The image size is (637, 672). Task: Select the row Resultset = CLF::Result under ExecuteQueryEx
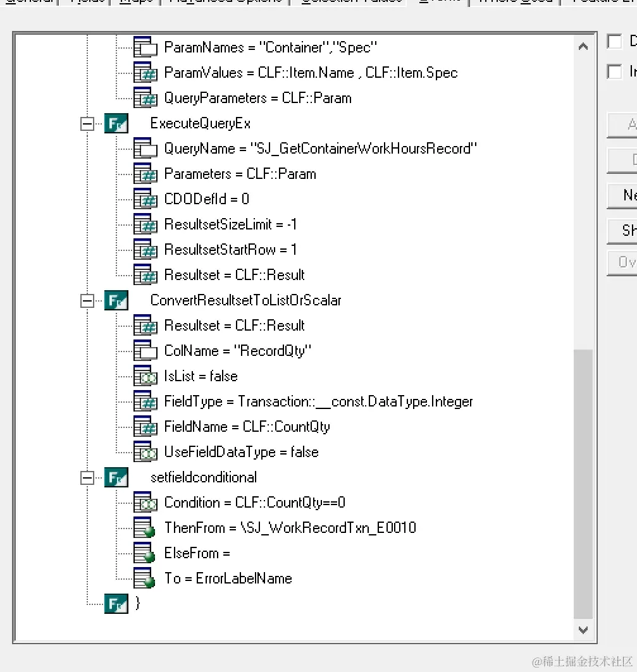coord(234,275)
